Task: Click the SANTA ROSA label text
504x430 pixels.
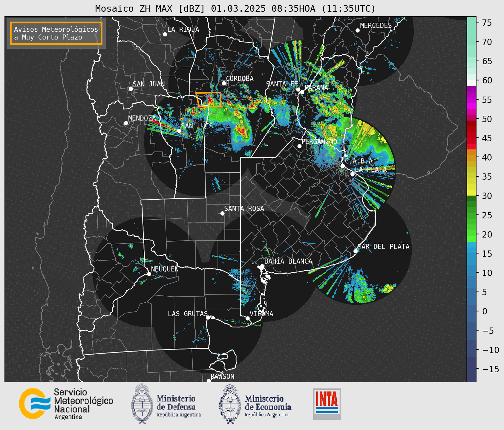Action: [x=244, y=208]
